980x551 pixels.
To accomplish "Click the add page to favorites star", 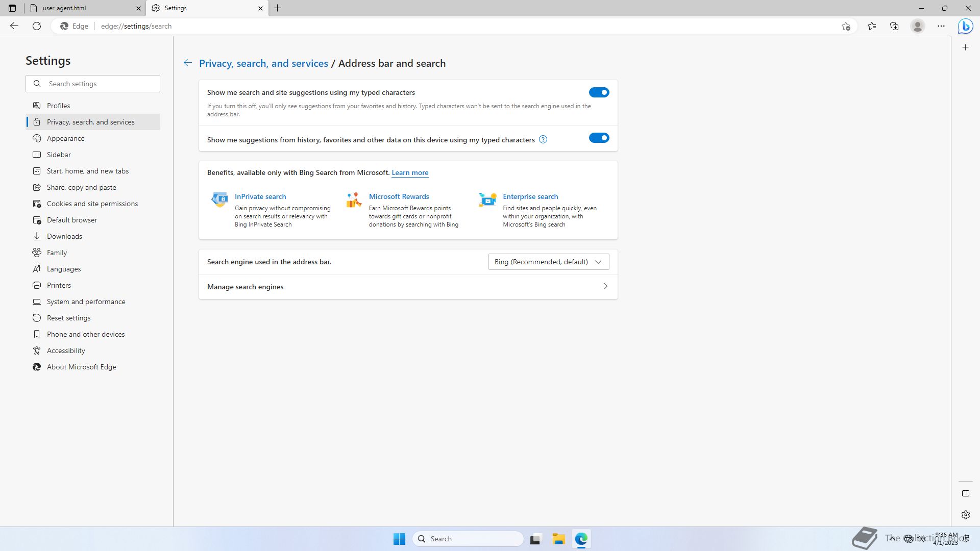I will pos(846,26).
